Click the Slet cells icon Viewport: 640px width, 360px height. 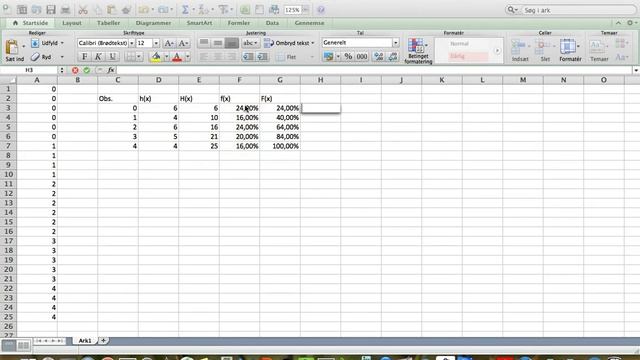(x=543, y=47)
